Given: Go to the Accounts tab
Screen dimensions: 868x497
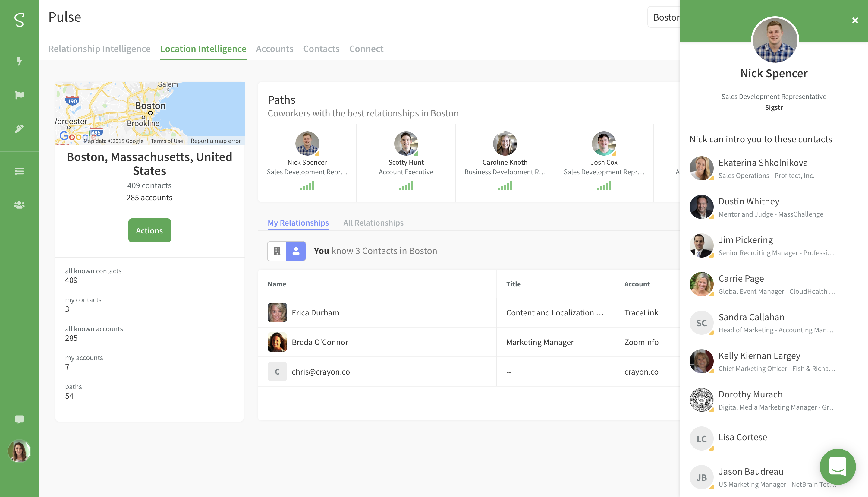Looking at the screenshot, I should (275, 49).
